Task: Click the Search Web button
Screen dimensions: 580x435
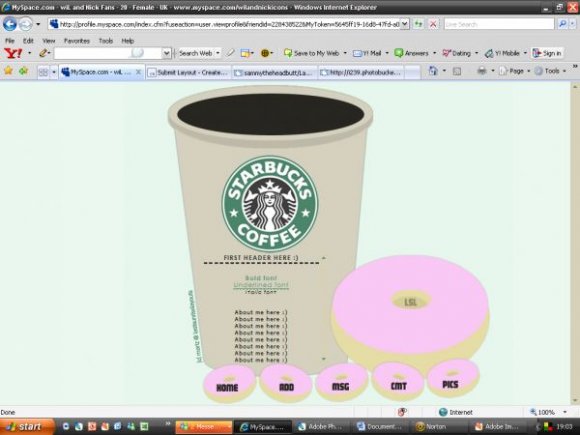Action: point(196,53)
